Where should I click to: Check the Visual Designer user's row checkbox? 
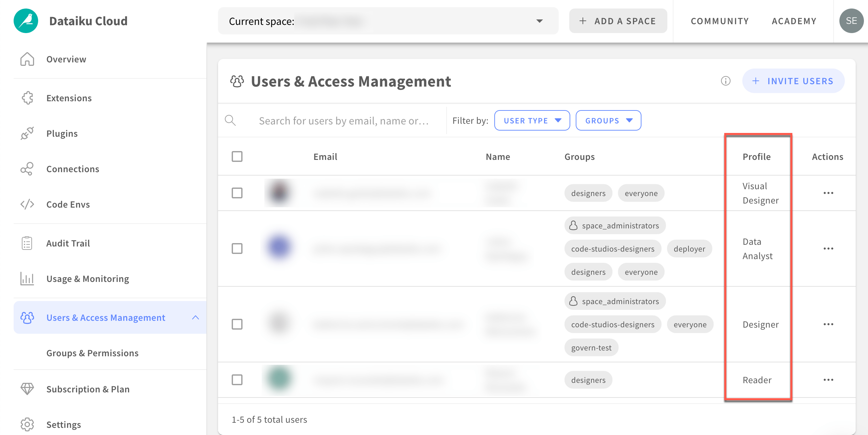click(x=237, y=193)
